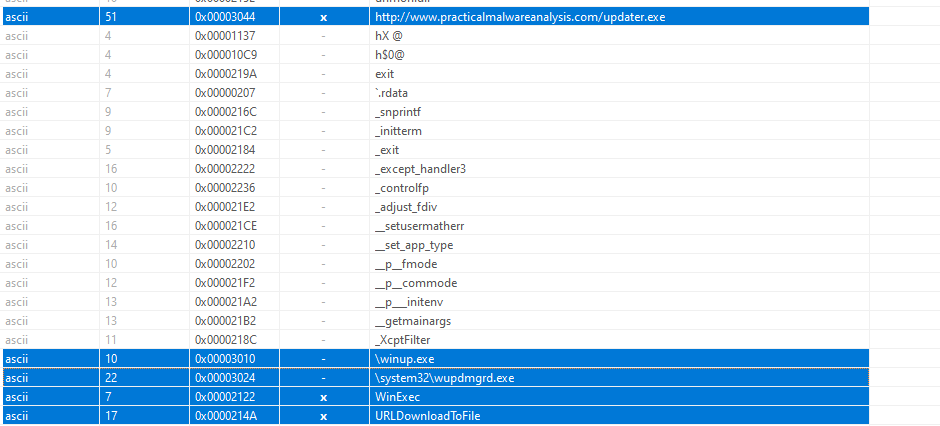Select the __getmainargs string row
Screen dimensions: 940x426
click(415, 321)
